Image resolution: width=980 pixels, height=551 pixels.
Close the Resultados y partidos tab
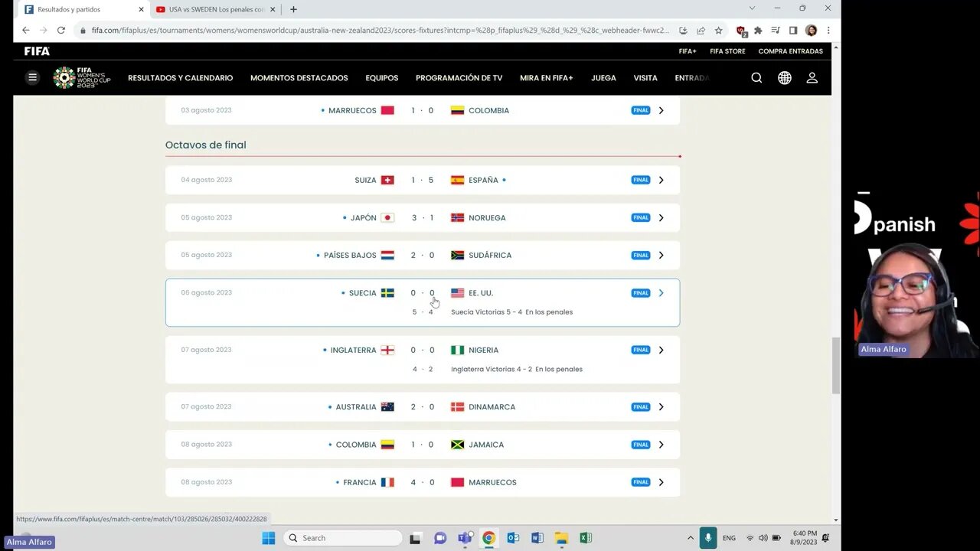coord(141,9)
